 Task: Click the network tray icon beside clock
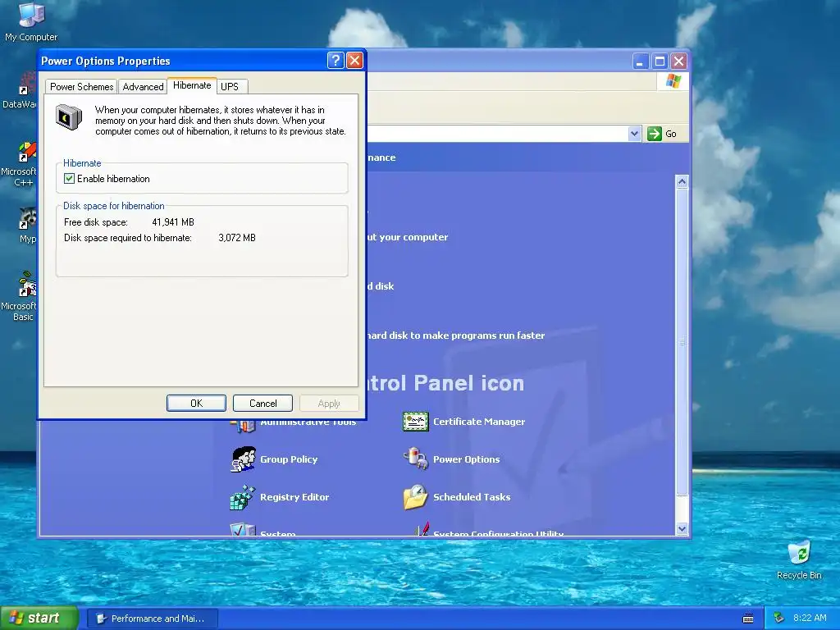(778, 618)
